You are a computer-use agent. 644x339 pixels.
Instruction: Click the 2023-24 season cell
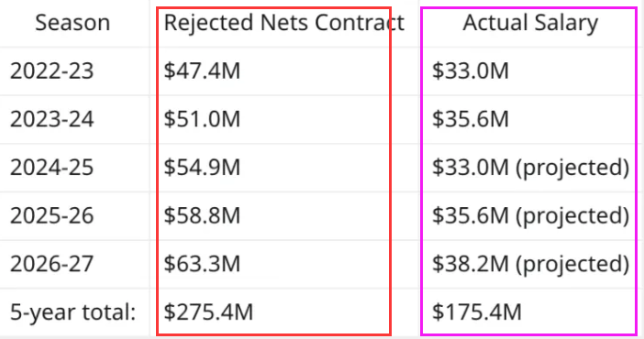pos(51,119)
